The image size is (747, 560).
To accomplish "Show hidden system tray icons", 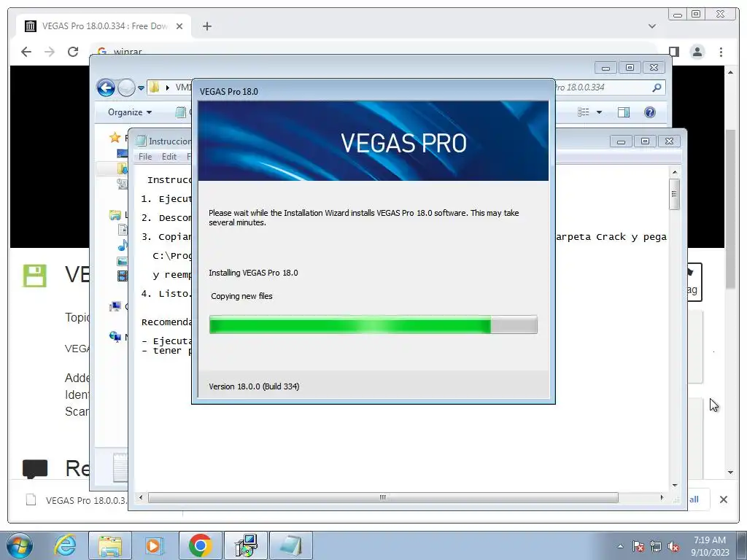I will pyautogui.click(x=620, y=546).
